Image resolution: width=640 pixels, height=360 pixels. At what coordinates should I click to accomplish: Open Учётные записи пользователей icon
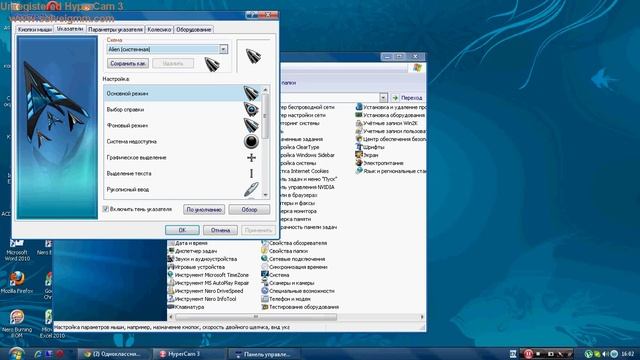[x=359, y=131]
